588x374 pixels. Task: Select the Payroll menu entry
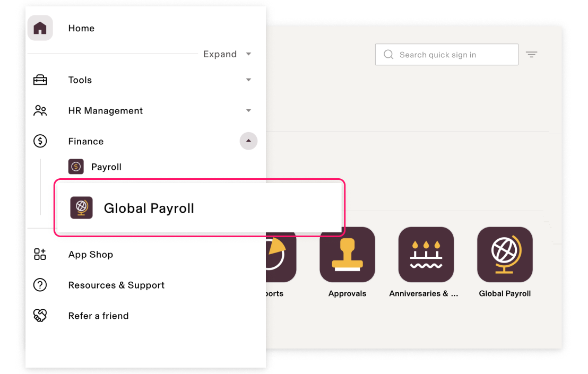click(106, 167)
